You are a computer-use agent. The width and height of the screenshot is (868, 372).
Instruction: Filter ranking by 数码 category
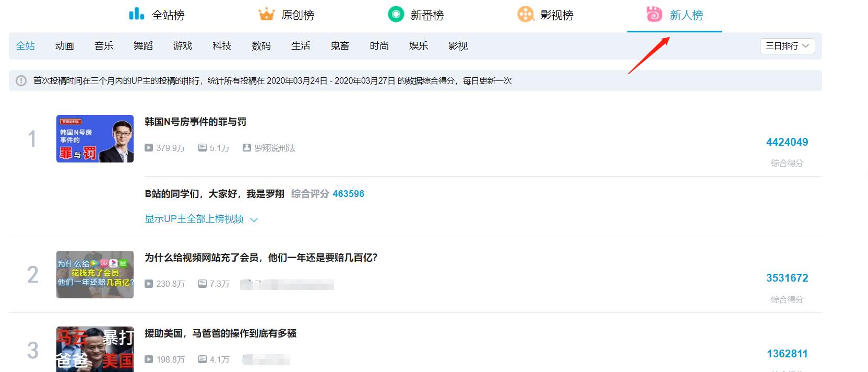point(261,46)
